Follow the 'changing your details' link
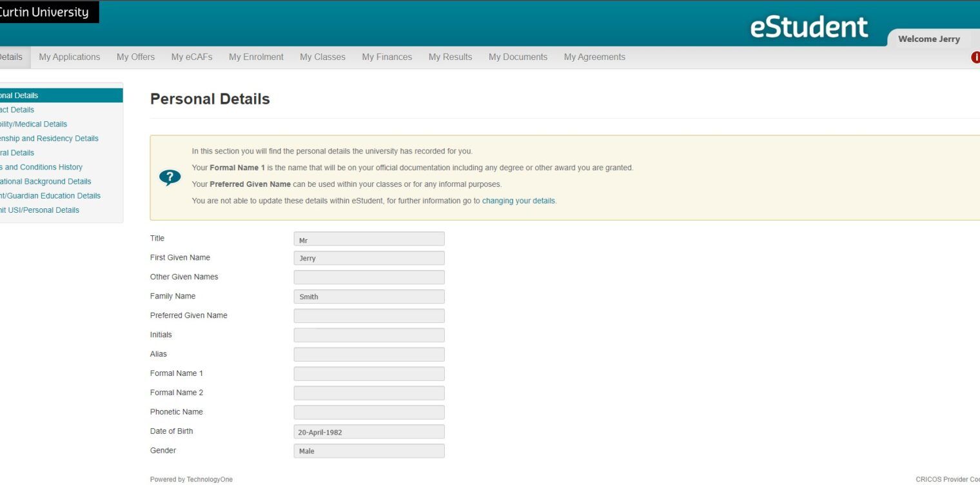 [518, 201]
